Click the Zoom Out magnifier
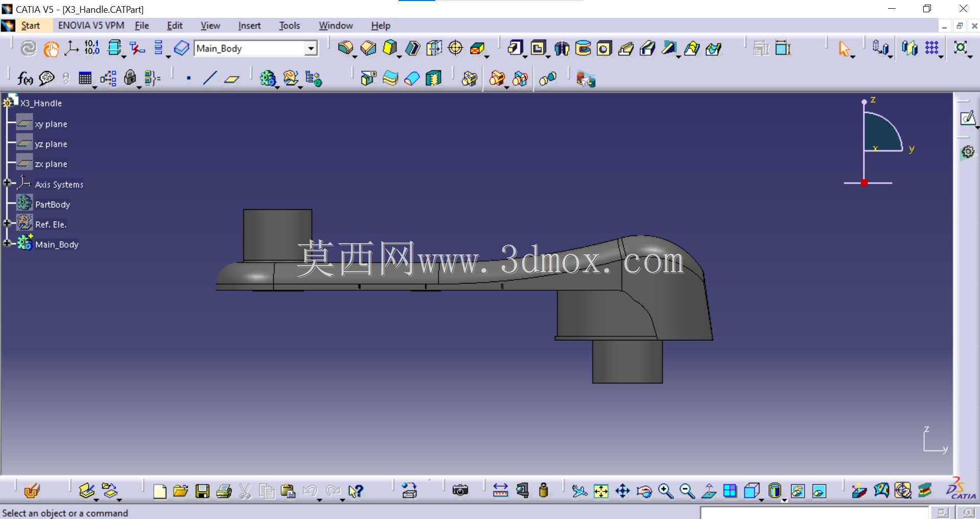 pos(687,491)
